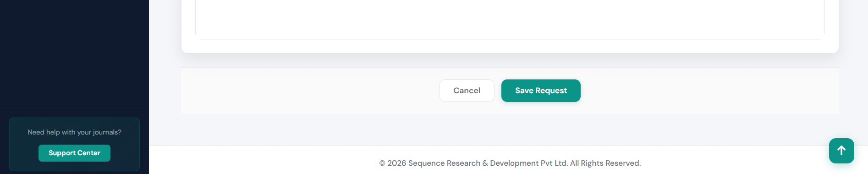
Task: Open the Support Center
Action: pos(74,153)
